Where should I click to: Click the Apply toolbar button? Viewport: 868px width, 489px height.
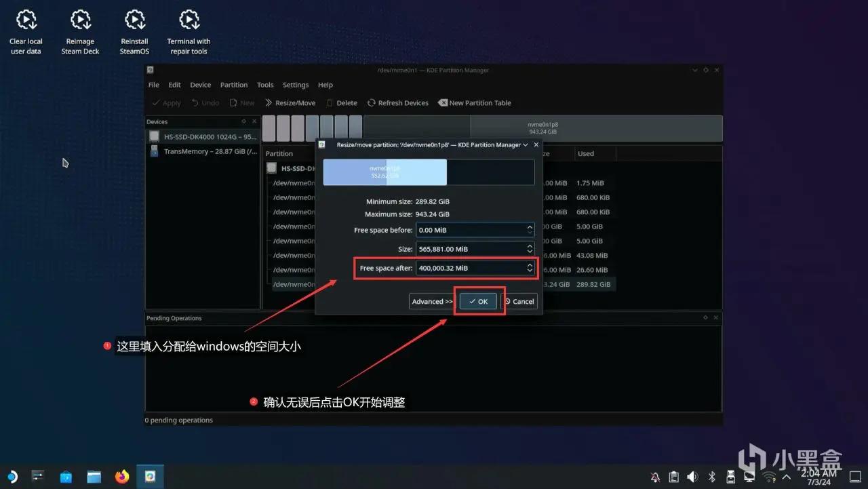pos(166,103)
